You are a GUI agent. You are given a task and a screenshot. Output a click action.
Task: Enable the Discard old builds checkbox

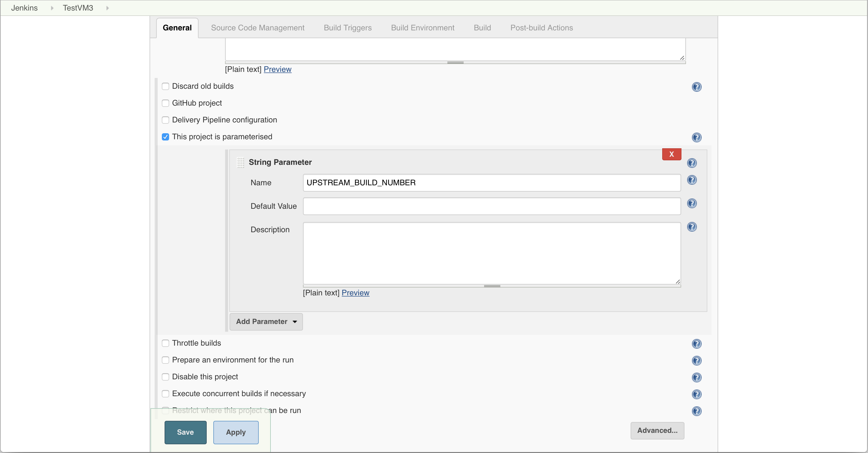pos(166,86)
